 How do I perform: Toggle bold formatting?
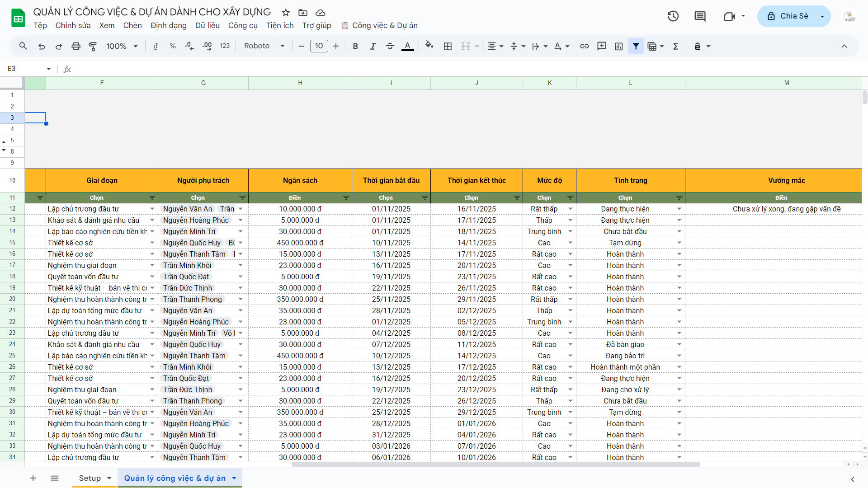pos(355,46)
